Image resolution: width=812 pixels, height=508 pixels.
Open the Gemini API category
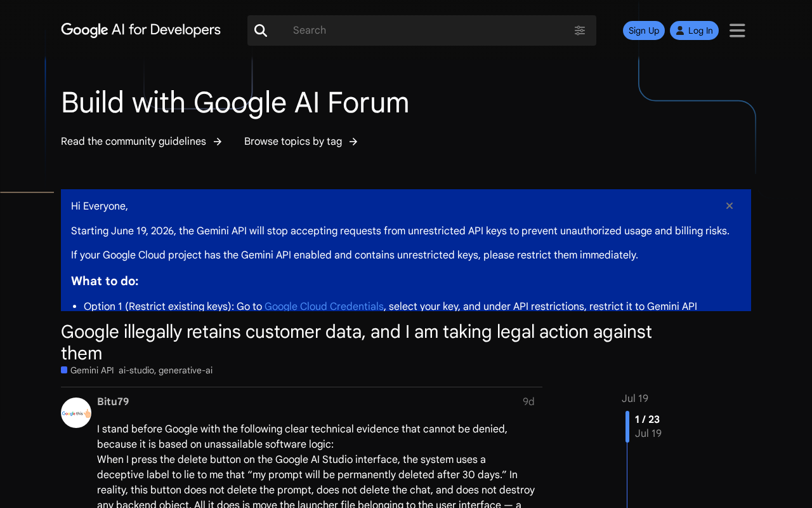(x=88, y=370)
